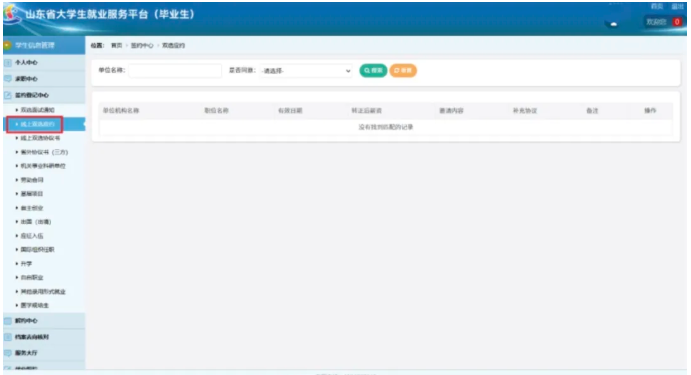Open 机关事业科研单位 in the sidebar
691x375 pixels.
coord(43,166)
